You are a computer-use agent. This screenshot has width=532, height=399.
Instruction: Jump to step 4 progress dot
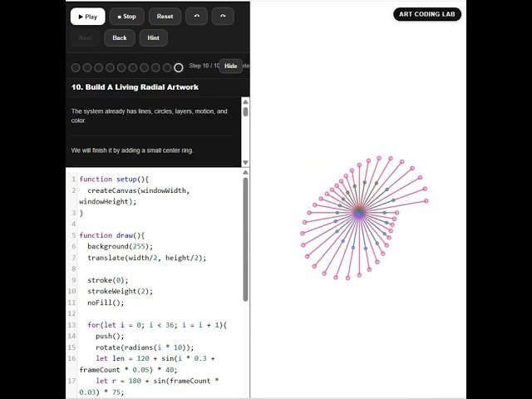(x=110, y=67)
